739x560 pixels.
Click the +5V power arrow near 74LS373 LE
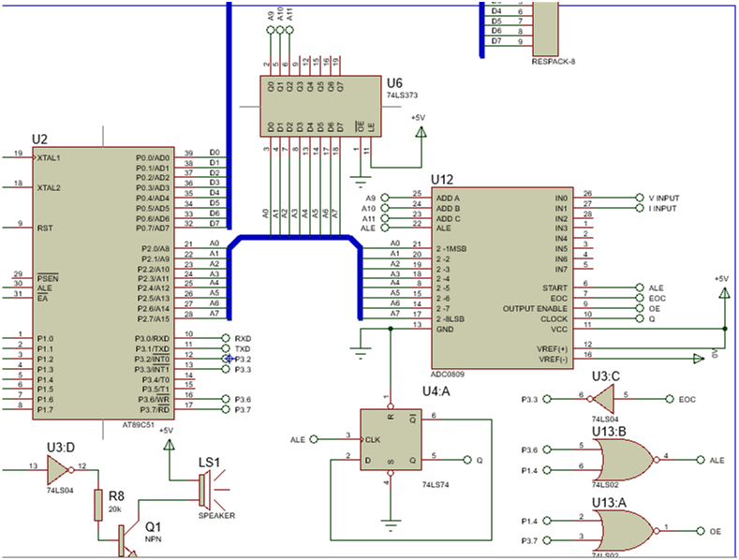point(421,132)
